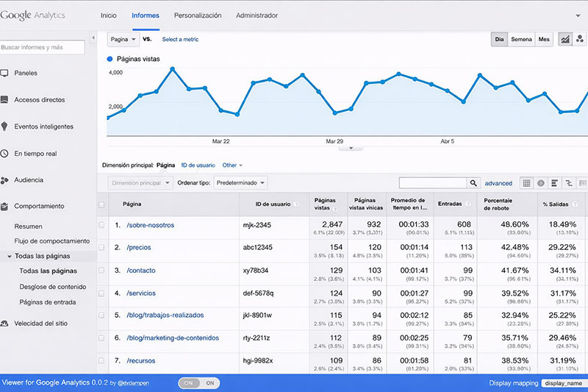The width and height of the screenshot is (588, 392).
Task: Switch to comparison view icon
Action: [568, 183]
